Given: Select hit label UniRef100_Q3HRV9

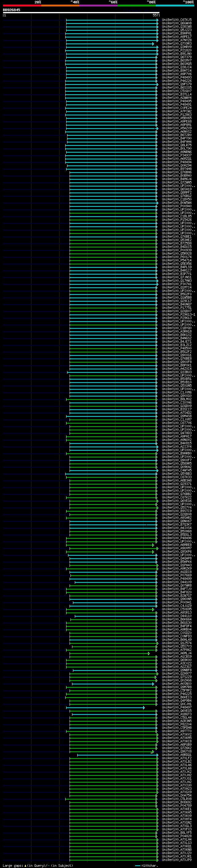Looking at the screenshot, I should tap(176, 47).
